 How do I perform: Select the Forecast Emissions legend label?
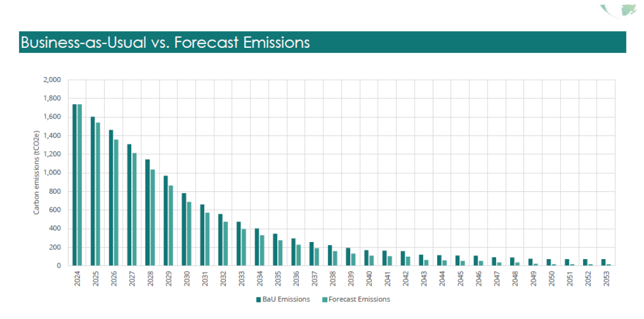click(359, 299)
